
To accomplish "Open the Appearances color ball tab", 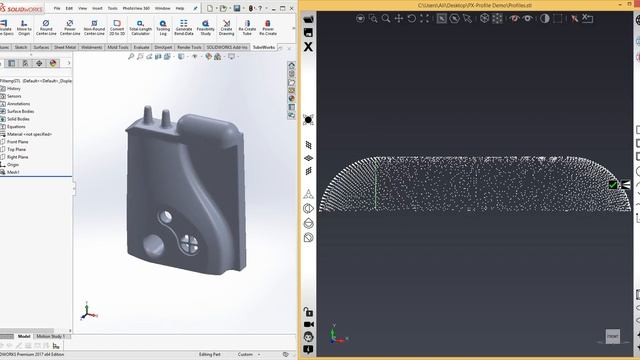I will point(53,63).
